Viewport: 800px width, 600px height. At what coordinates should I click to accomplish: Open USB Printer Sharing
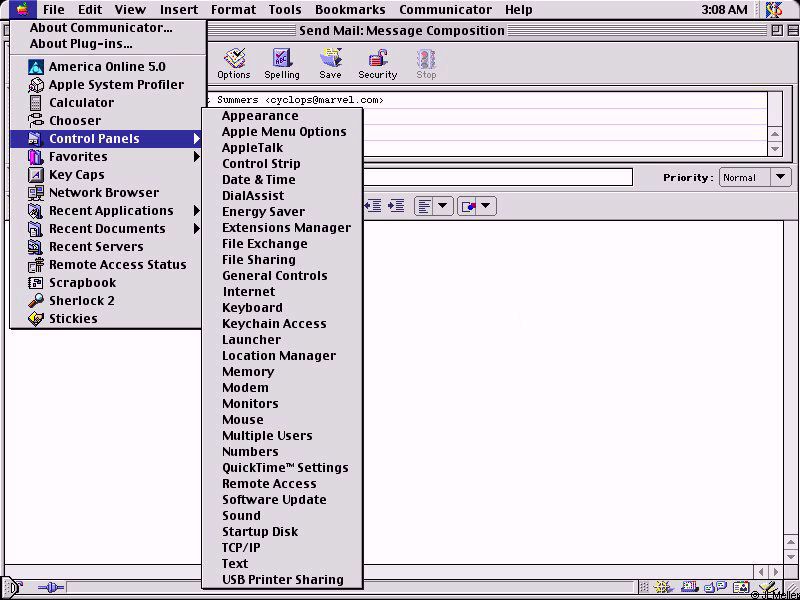pyautogui.click(x=283, y=580)
